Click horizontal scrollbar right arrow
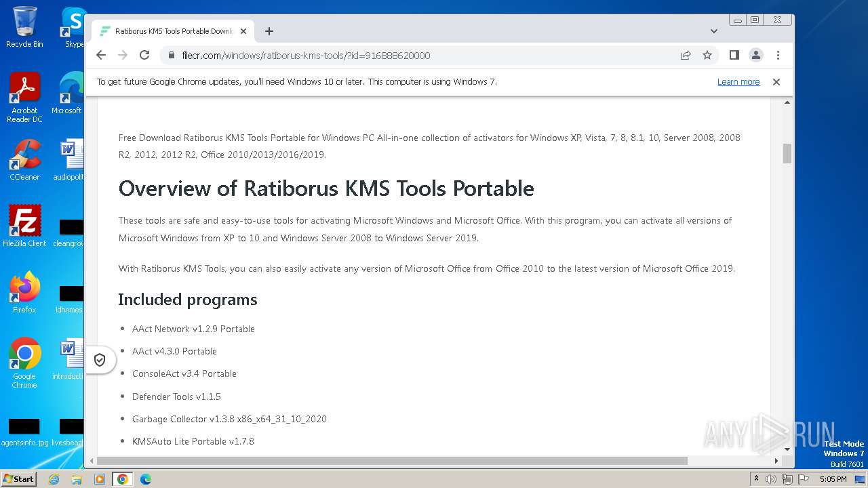This screenshot has width=868, height=488. [x=776, y=461]
